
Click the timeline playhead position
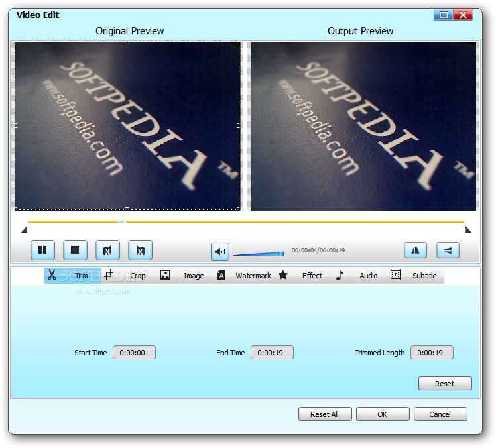pos(122,221)
